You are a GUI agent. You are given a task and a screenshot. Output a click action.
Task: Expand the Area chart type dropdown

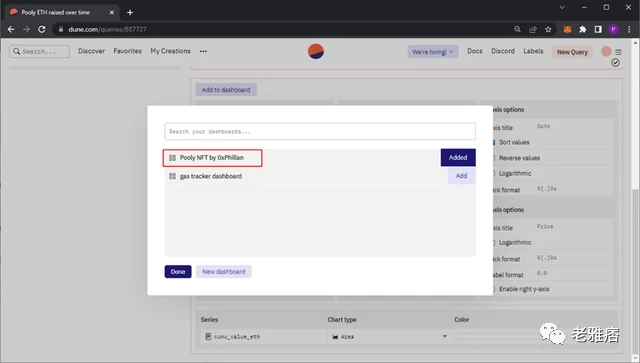(389, 337)
